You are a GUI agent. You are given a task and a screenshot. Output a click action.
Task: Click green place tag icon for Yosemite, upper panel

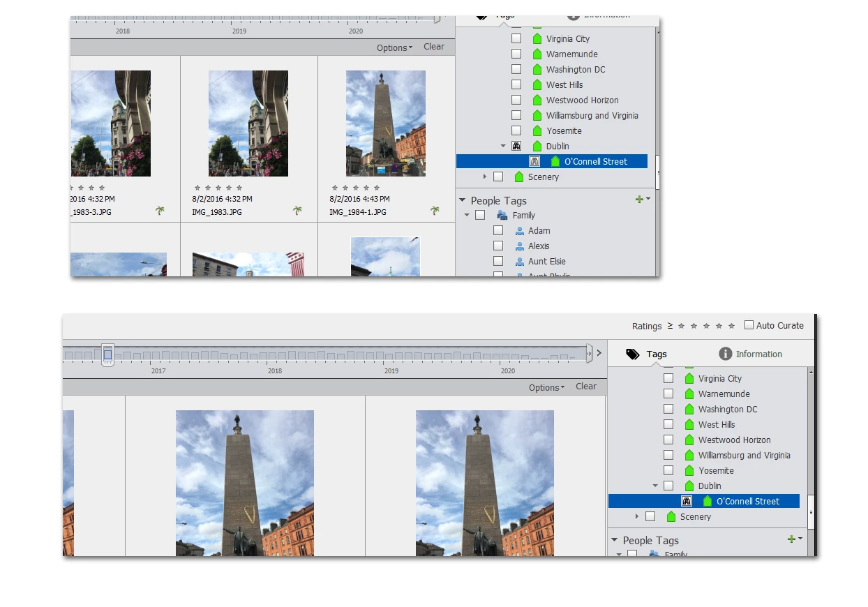pyautogui.click(x=537, y=130)
